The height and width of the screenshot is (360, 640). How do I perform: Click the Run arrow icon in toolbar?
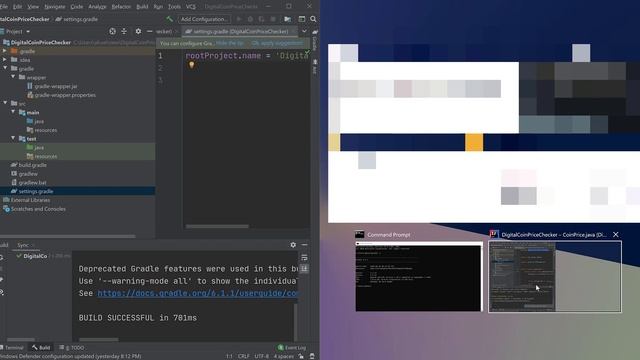click(x=239, y=19)
